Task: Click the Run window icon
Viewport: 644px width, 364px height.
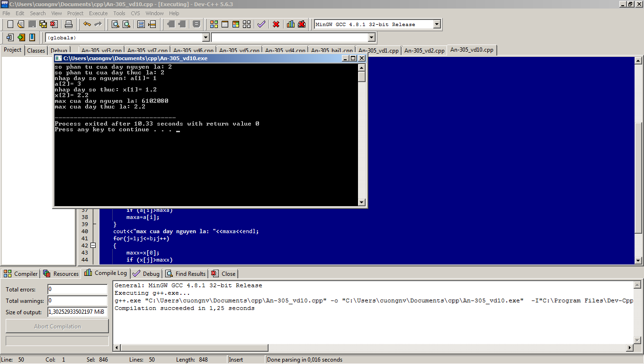Action: point(225,24)
